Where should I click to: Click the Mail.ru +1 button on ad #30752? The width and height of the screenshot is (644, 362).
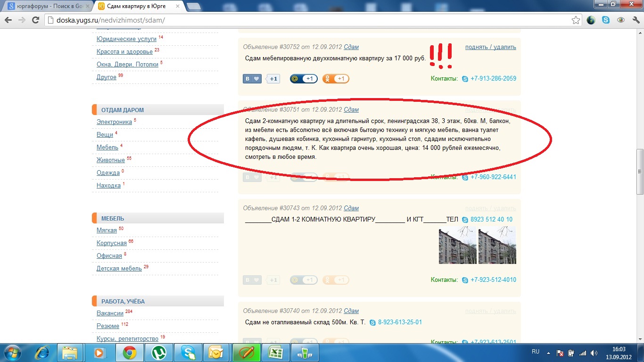[x=304, y=79]
